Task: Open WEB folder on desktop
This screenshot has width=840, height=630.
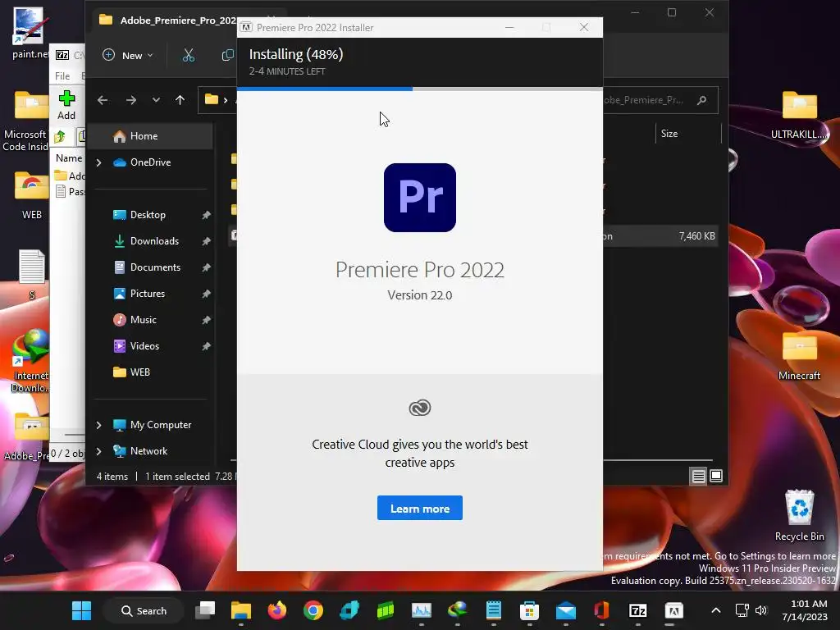Action: [31, 195]
